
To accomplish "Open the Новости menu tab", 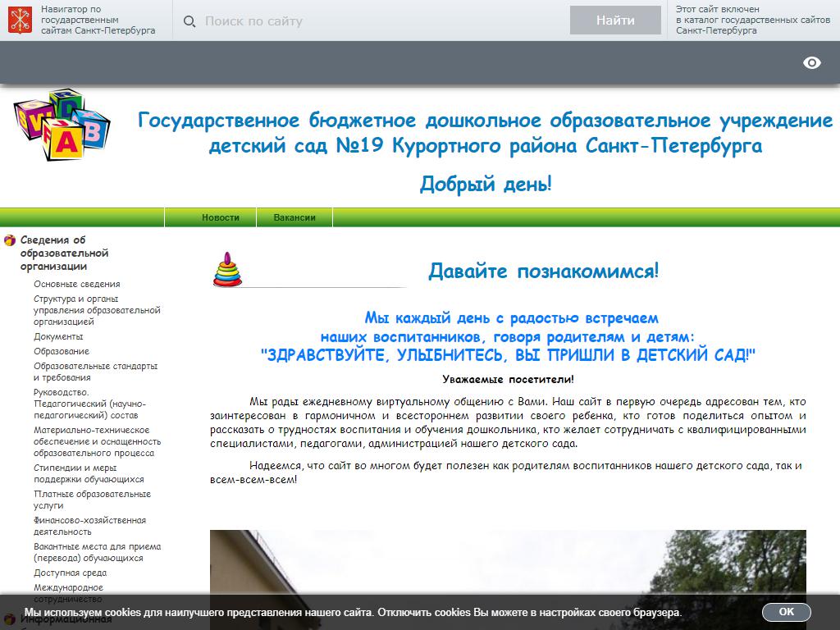I will point(221,217).
